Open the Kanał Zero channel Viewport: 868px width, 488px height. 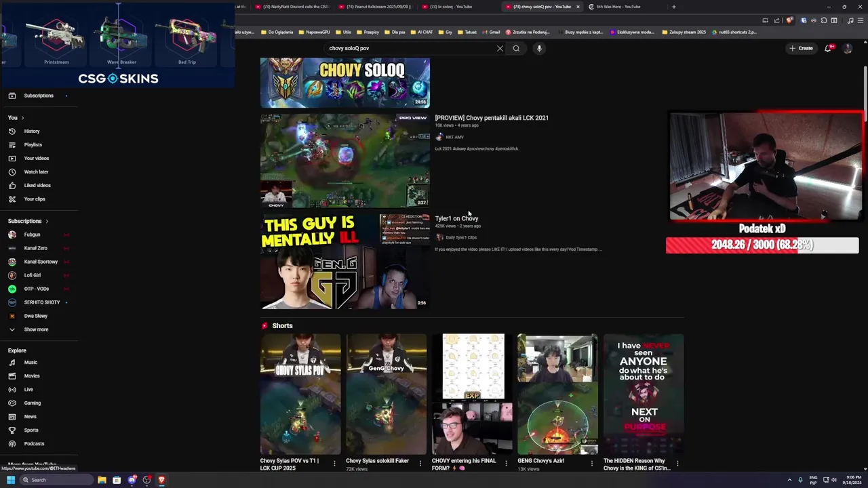coord(35,248)
